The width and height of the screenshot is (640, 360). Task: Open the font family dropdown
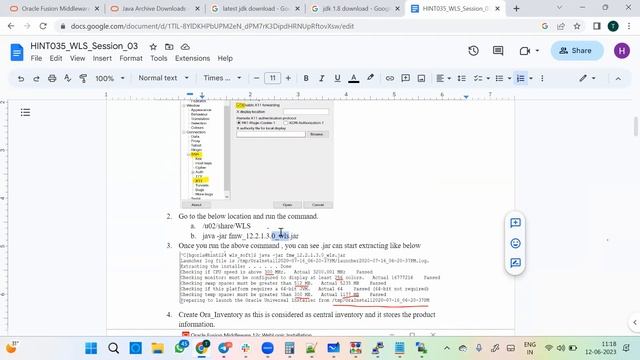(x=222, y=78)
